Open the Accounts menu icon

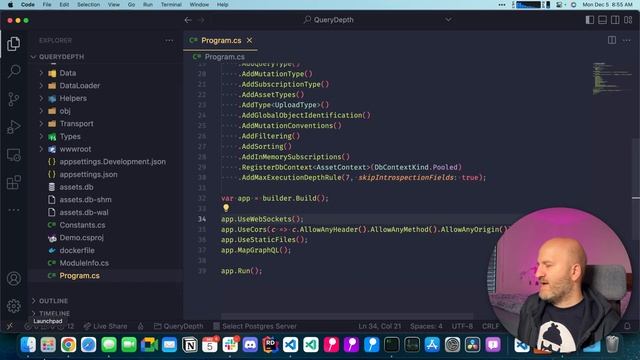(13, 278)
